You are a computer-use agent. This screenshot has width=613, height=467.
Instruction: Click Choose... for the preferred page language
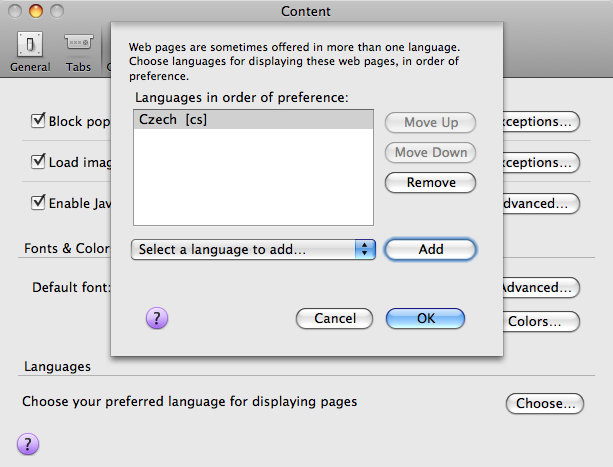(543, 404)
